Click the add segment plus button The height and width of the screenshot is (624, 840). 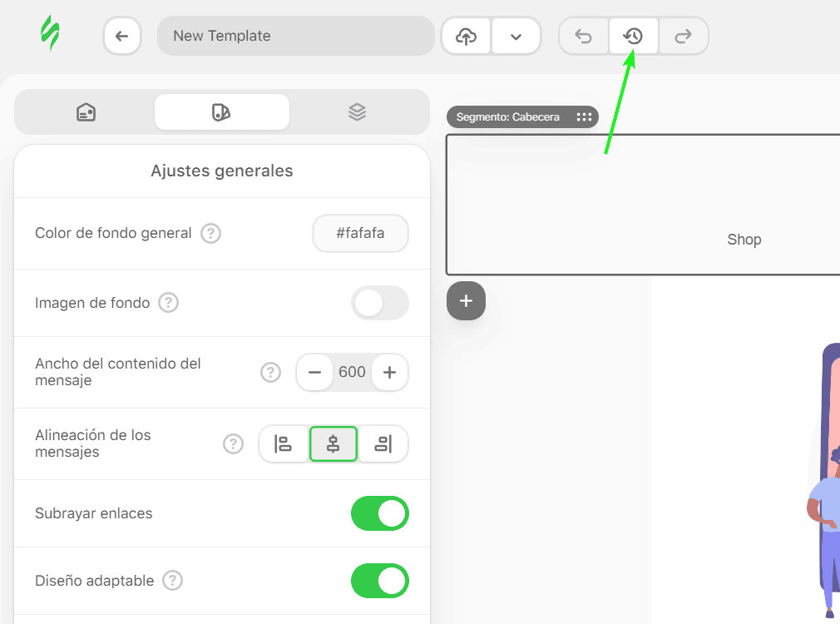pyautogui.click(x=466, y=300)
